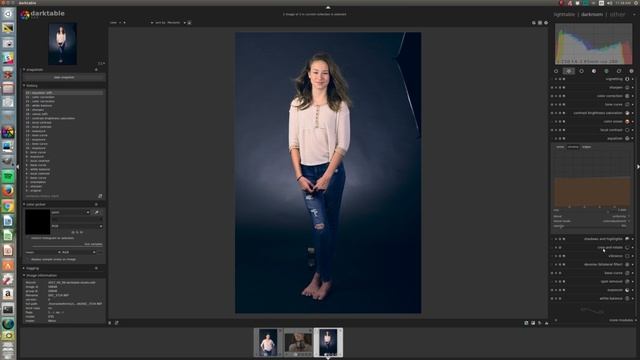Click the color zones module icon
640x360 pixels.
coord(627,122)
